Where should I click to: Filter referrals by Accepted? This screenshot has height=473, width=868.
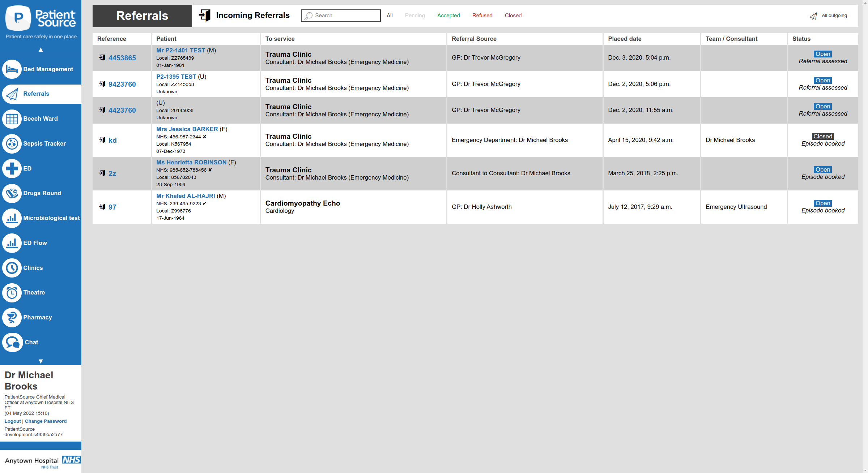pyautogui.click(x=448, y=16)
